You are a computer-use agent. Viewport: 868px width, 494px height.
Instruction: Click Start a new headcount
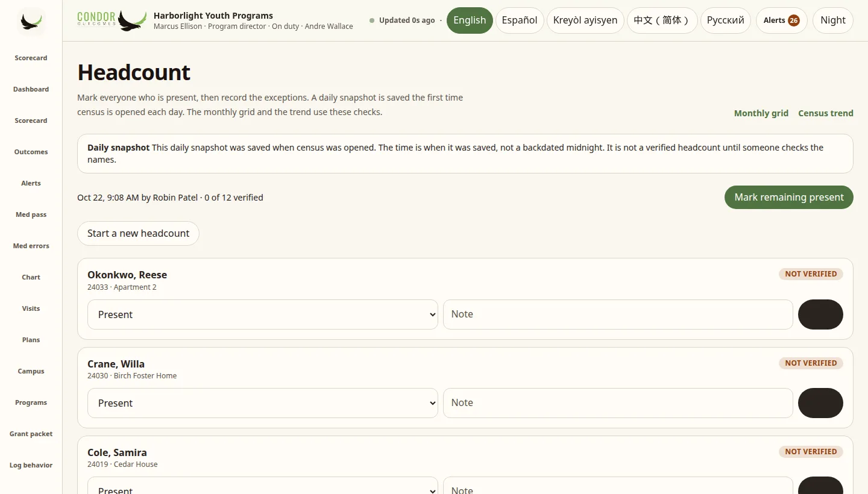pos(138,234)
